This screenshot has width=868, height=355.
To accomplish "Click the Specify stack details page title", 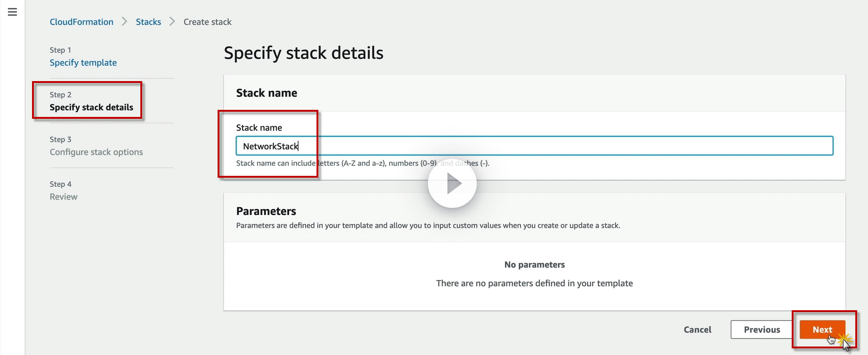I will pos(303,53).
